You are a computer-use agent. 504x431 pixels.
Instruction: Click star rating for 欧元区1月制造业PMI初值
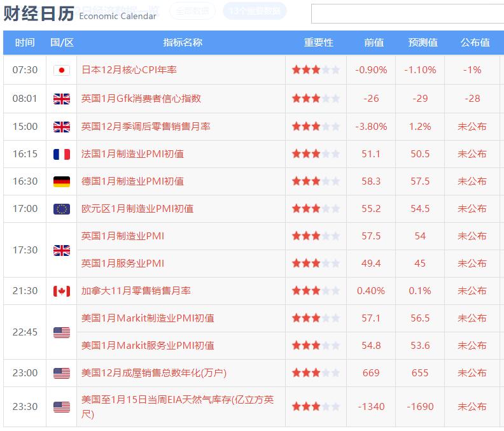click(316, 208)
